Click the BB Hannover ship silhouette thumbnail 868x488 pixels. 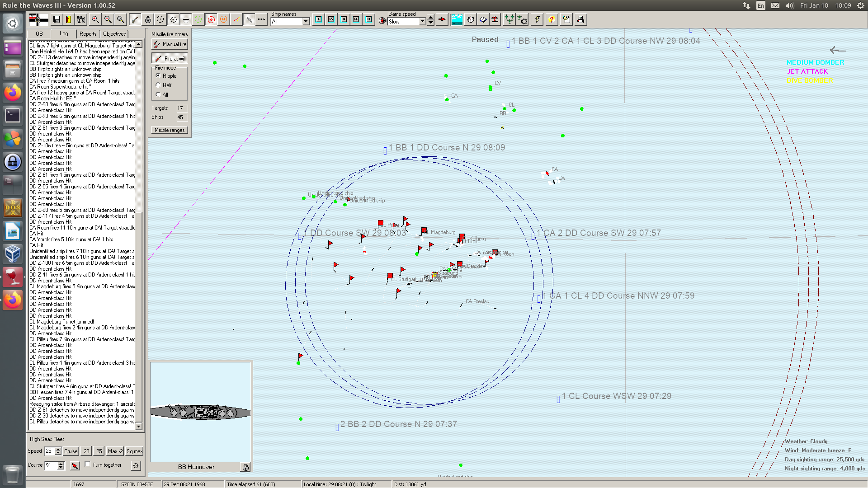(200, 412)
